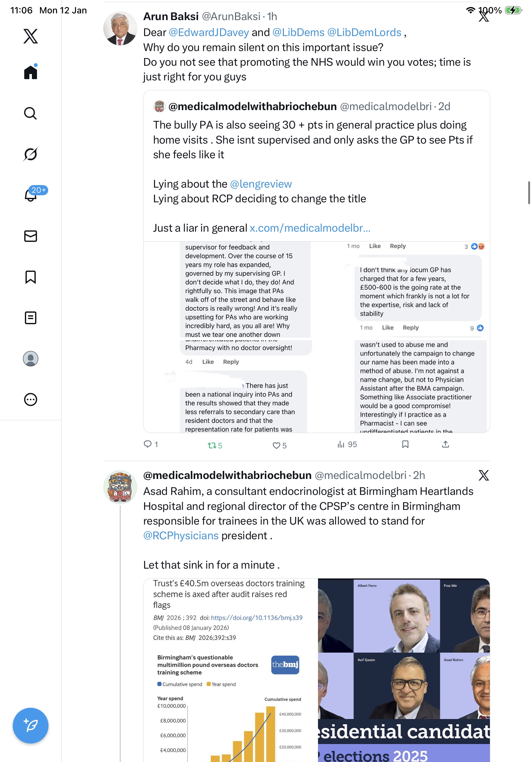The width and height of the screenshot is (532, 762).
Task: Tap the compose post button
Action: point(31,725)
